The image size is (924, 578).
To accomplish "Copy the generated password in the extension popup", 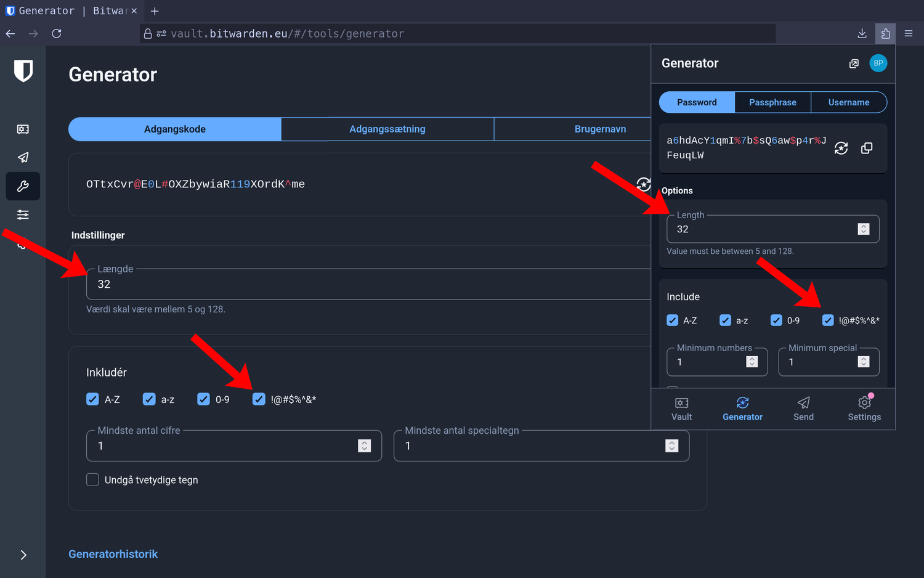I will 867,148.
